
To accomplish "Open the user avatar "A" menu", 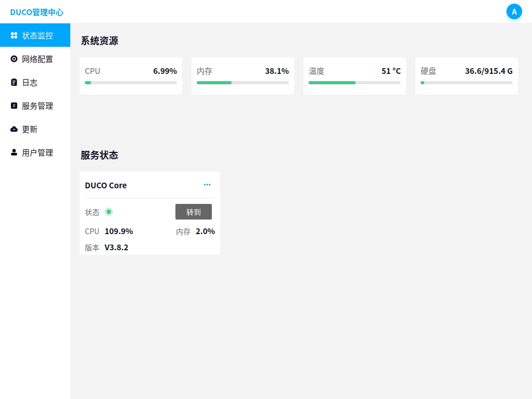I will tap(514, 11).
